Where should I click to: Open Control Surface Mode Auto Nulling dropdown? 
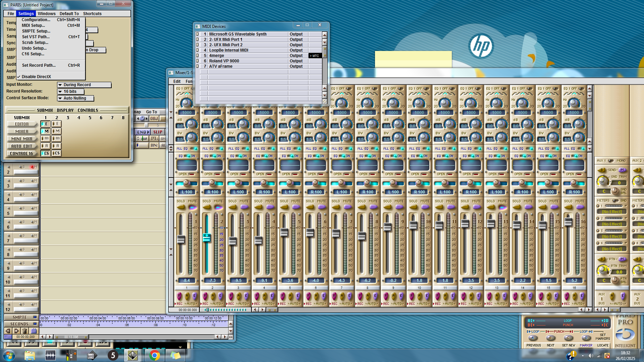point(75,98)
